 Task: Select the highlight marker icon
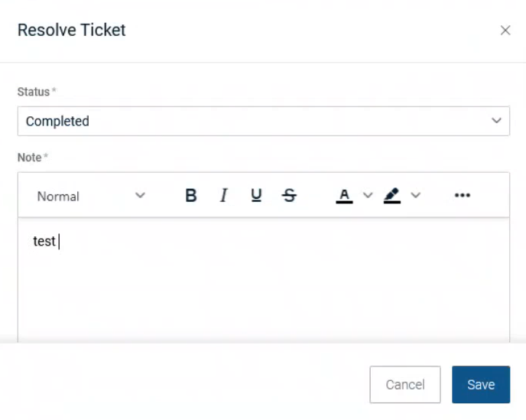392,196
